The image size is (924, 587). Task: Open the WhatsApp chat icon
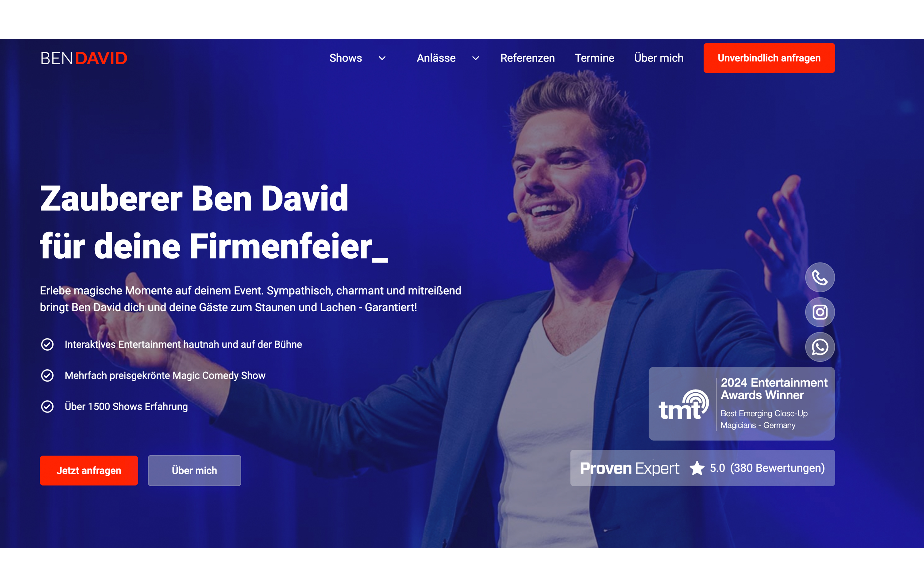pos(820,347)
